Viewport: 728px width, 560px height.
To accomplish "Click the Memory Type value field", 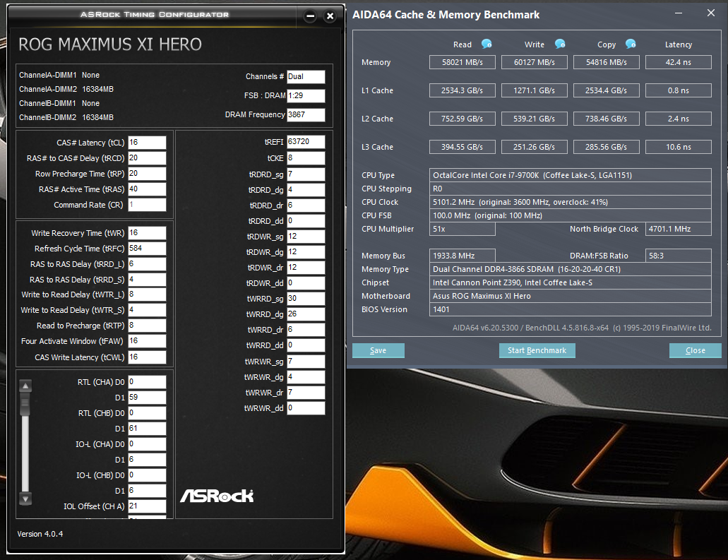I will pyautogui.click(x=570, y=269).
